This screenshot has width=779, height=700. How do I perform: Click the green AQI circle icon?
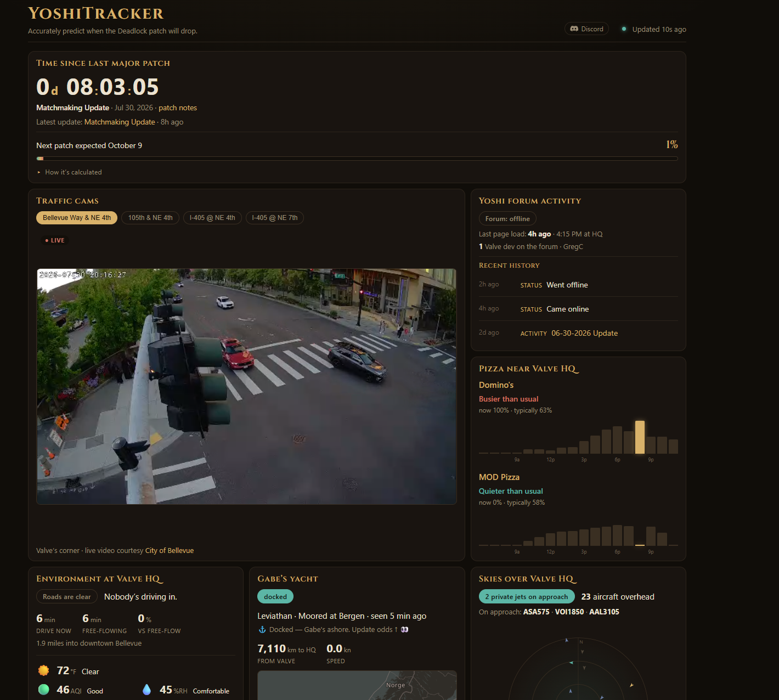[43, 690]
